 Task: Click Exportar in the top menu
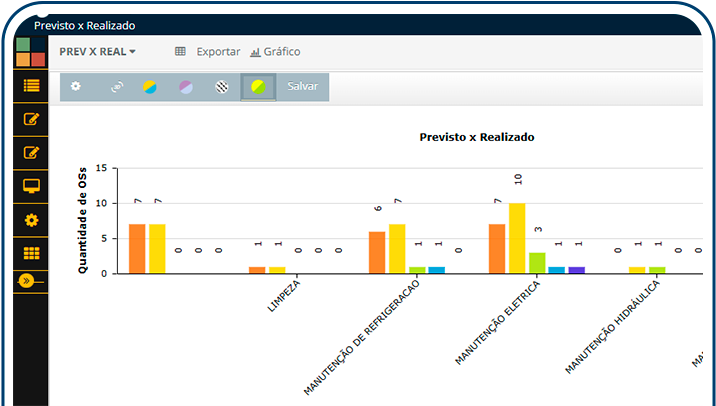208,52
